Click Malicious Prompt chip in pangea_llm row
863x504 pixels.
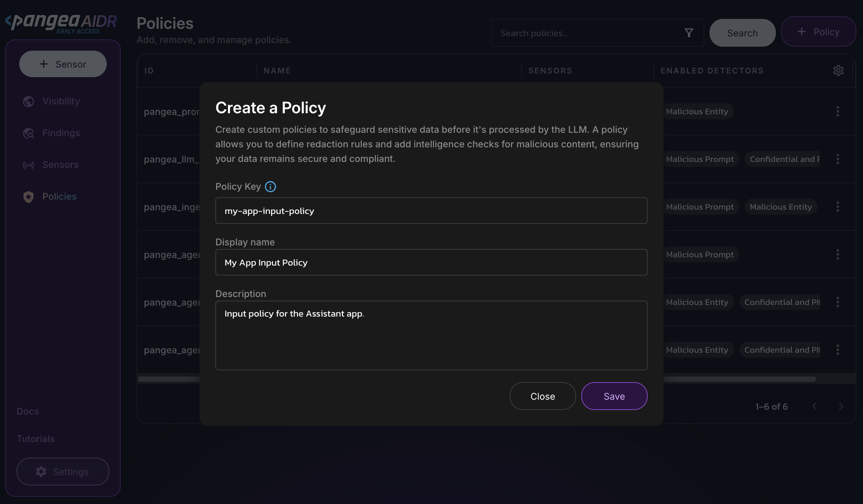tap(700, 159)
